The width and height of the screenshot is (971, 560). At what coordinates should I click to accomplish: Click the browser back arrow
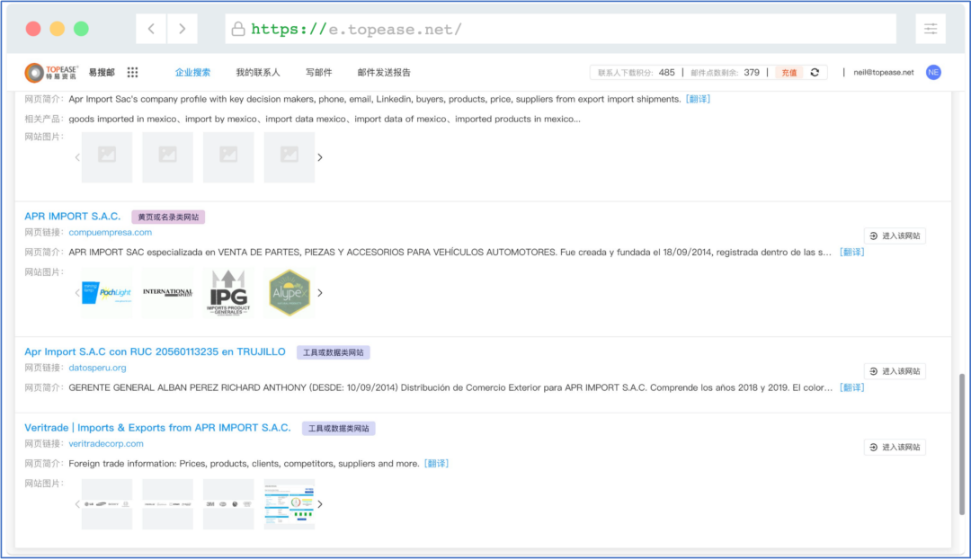151,29
